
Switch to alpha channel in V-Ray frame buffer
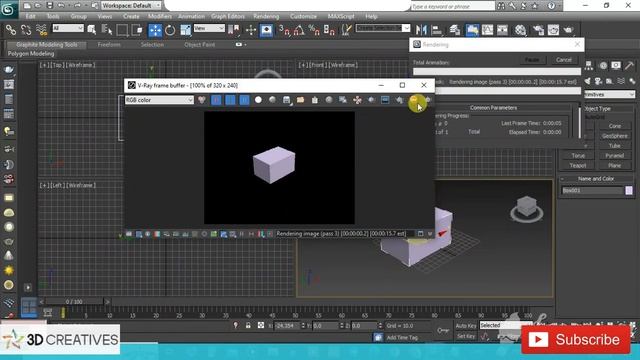(258, 100)
